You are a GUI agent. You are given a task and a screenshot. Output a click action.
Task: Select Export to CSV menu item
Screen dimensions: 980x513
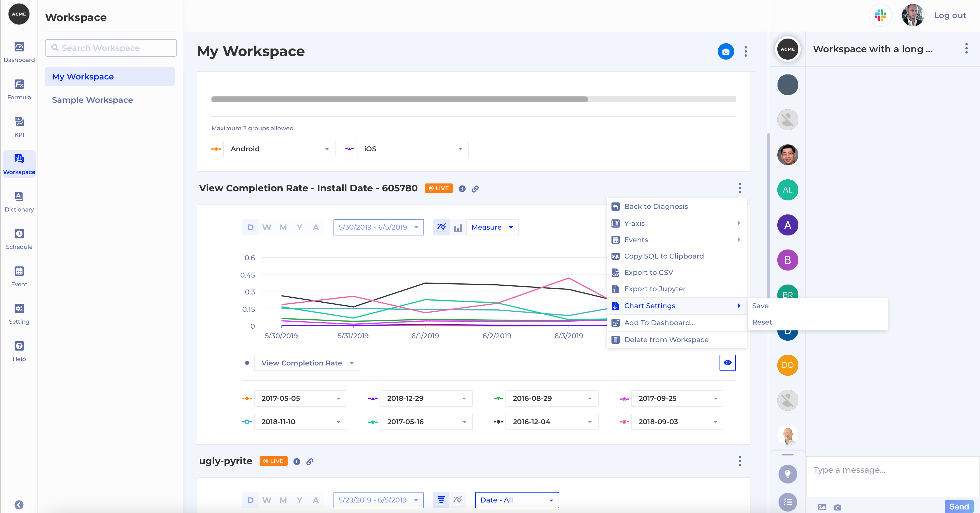tap(648, 273)
